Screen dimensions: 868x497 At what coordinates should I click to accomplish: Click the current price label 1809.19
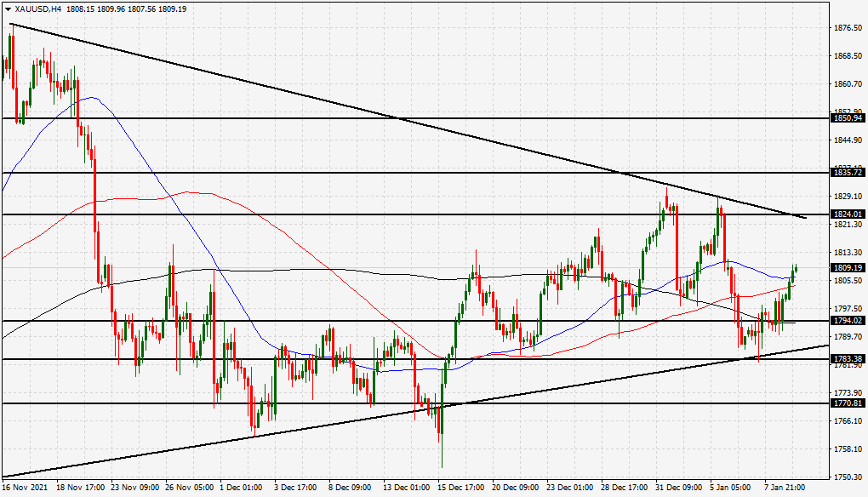848,267
